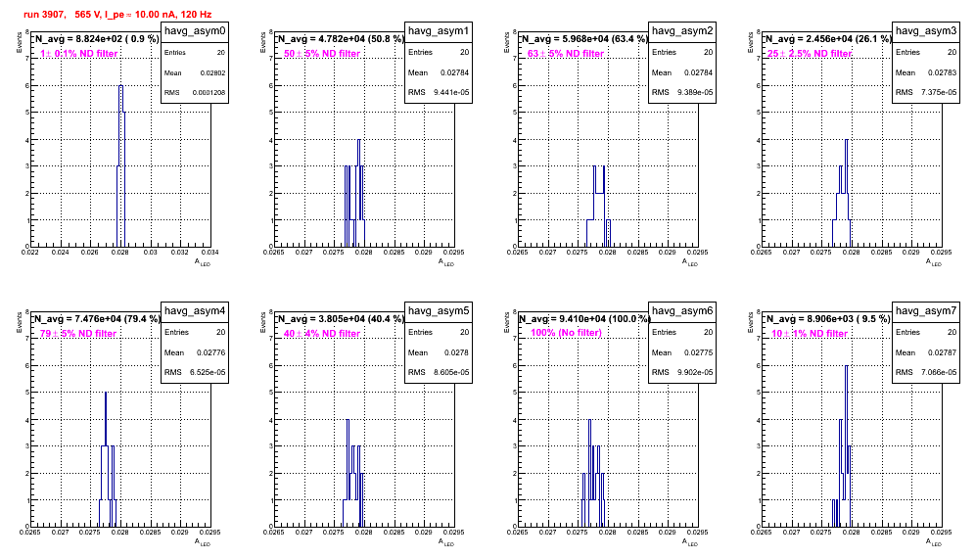Click RMS 6.525e-05 in havg_asym4 stats

pyautogui.click(x=195, y=372)
